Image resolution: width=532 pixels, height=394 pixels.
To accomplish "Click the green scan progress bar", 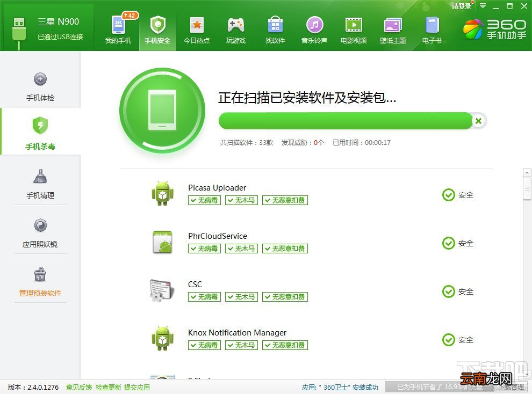I will (346, 121).
